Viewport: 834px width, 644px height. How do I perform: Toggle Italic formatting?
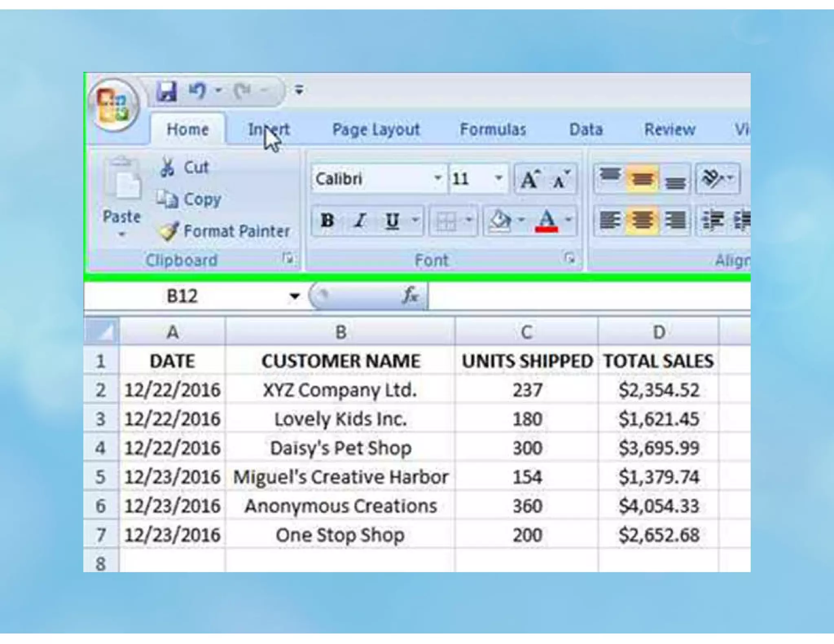pos(360,221)
